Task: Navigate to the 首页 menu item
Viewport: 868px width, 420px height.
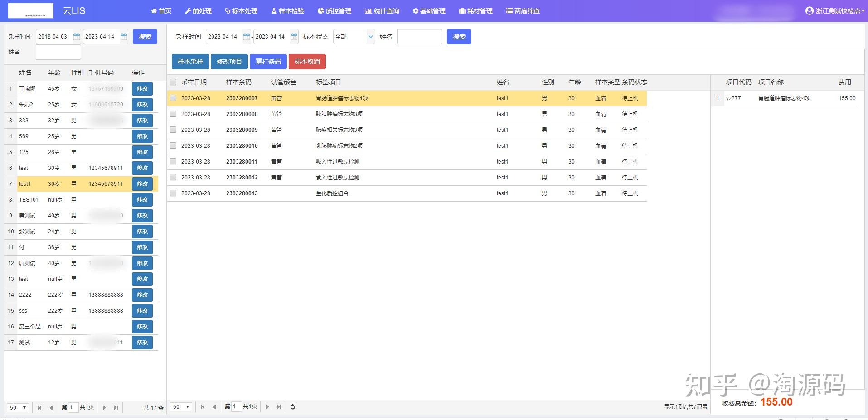Action: click(161, 10)
